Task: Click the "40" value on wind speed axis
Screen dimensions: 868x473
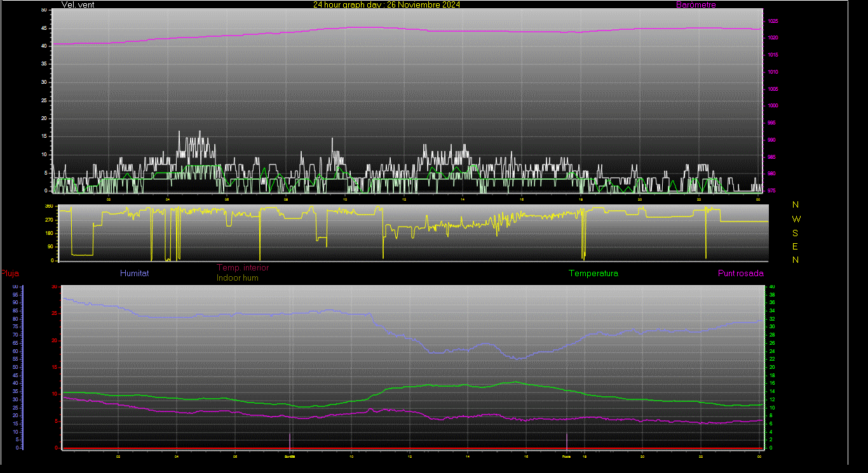Action: tap(44, 46)
